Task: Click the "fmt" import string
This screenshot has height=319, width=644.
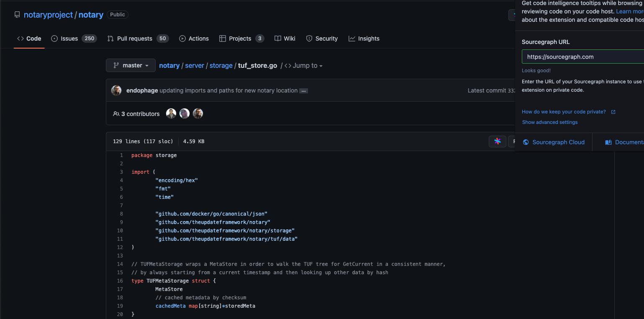Action: [x=163, y=189]
